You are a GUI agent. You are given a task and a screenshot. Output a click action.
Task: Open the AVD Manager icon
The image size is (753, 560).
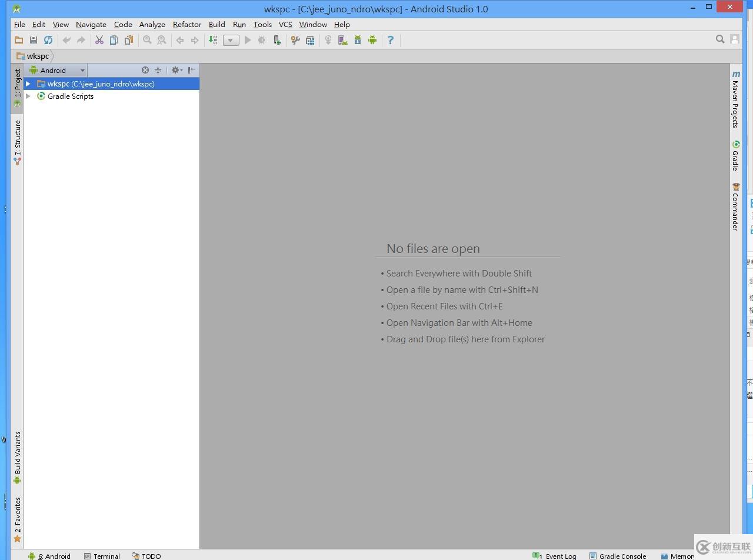(343, 40)
